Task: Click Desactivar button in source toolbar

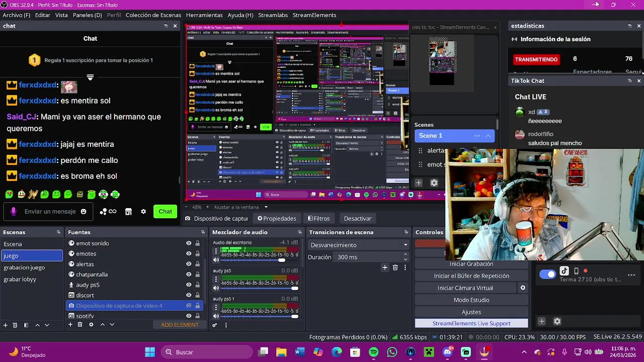Action: 358,219
